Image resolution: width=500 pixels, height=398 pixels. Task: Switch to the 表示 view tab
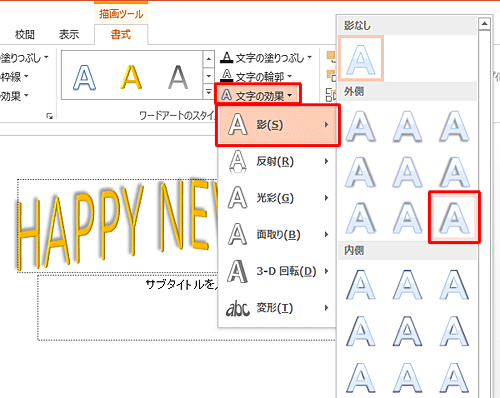pyautogui.click(x=69, y=34)
